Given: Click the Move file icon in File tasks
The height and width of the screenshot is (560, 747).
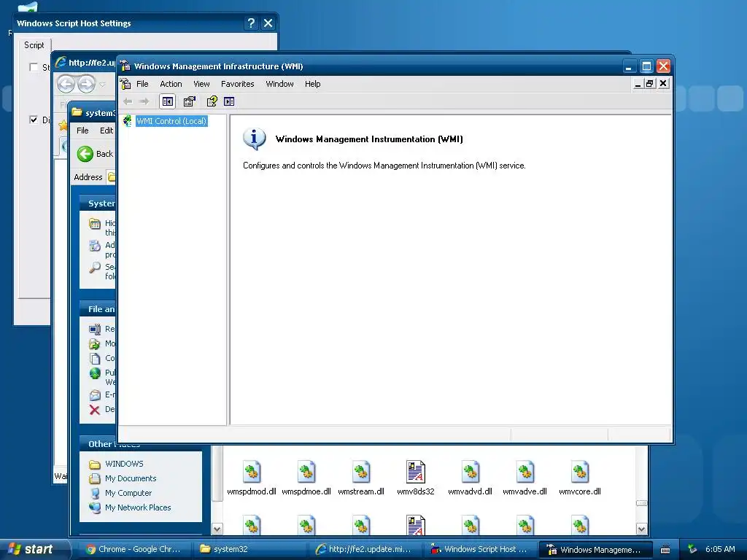Looking at the screenshot, I should (94, 344).
